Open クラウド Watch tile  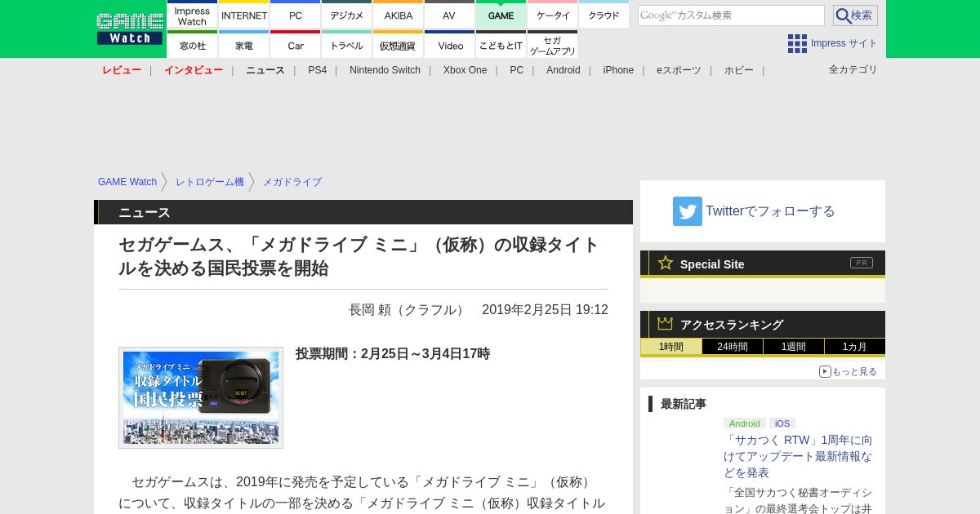[x=604, y=15]
